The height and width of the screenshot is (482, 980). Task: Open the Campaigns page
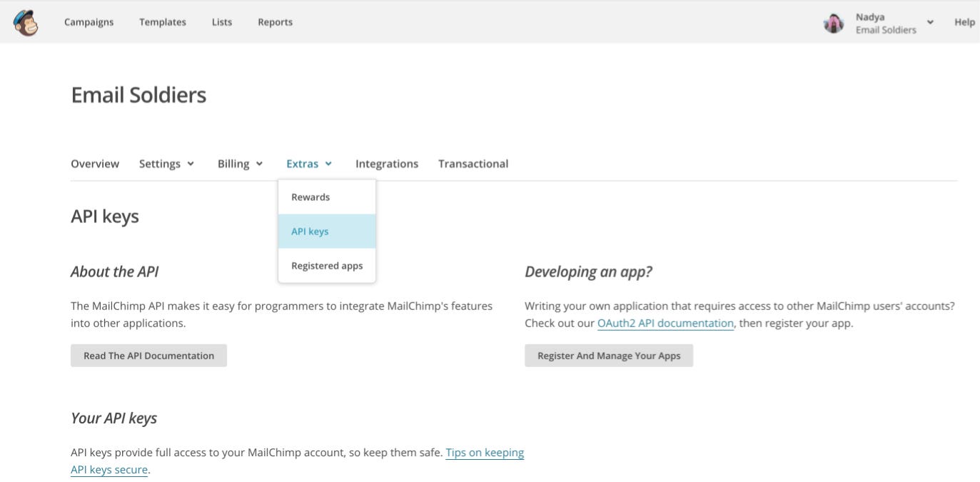point(89,22)
